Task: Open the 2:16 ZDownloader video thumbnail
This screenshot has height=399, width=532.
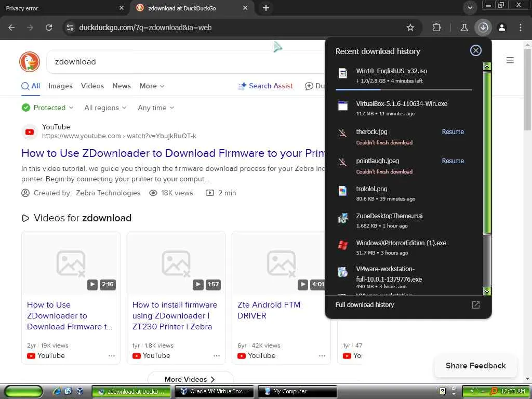Action: coord(71,263)
